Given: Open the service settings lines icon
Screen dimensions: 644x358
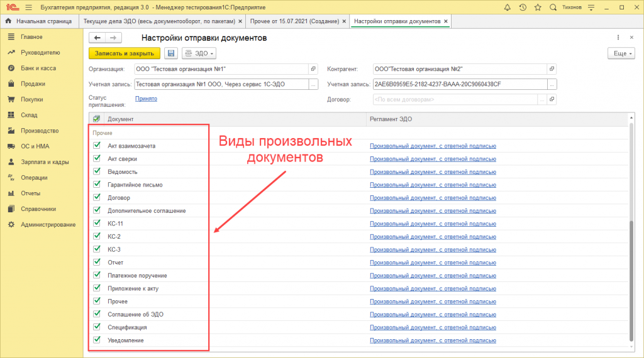Looking at the screenshot, I should tap(591, 8).
